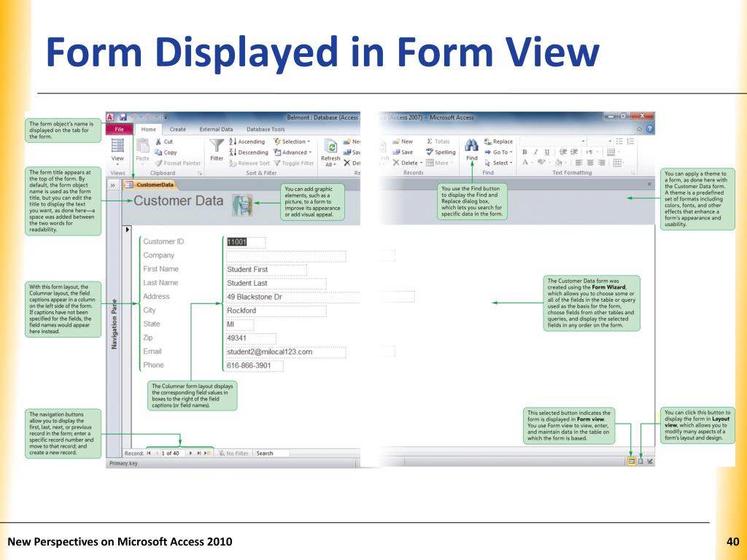Go to last record button
Screen dimensions: 747x560
click(198, 454)
